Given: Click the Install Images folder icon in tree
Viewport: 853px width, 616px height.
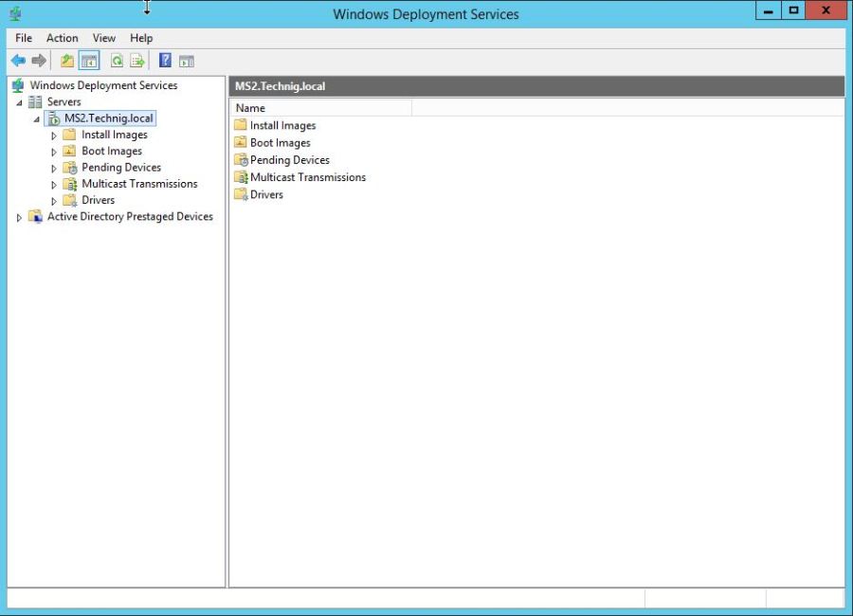Looking at the screenshot, I should tap(69, 135).
